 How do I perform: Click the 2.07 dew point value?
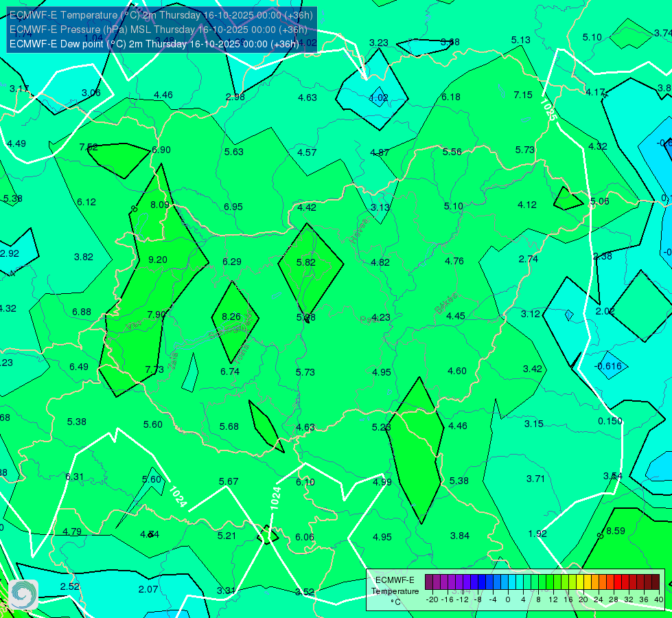(148, 590)
